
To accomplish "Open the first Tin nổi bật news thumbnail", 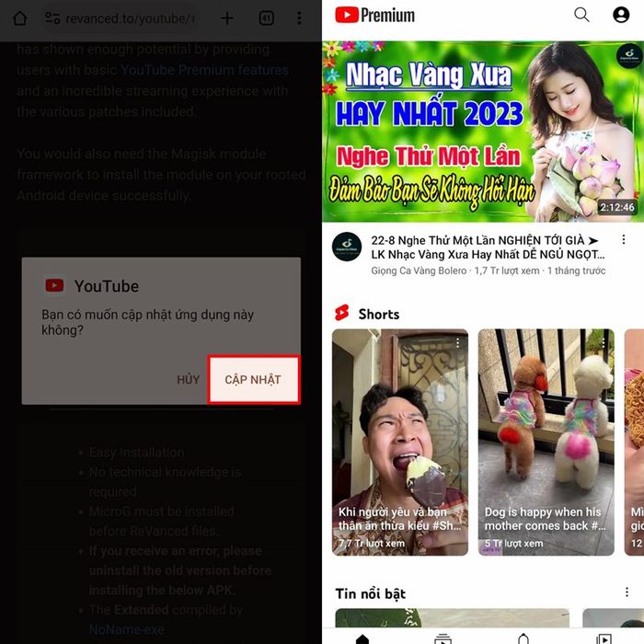I will click(x=453, y=617).
